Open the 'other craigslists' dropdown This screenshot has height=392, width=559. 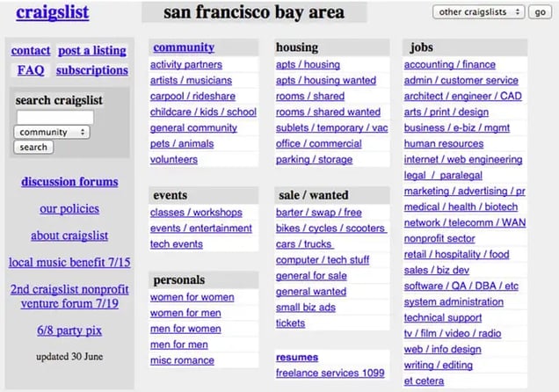(x=478, y=12)
